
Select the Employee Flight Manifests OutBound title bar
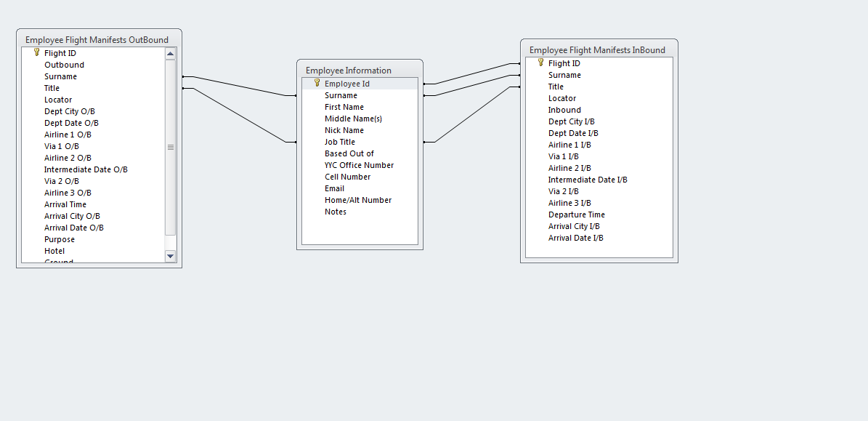99,39
